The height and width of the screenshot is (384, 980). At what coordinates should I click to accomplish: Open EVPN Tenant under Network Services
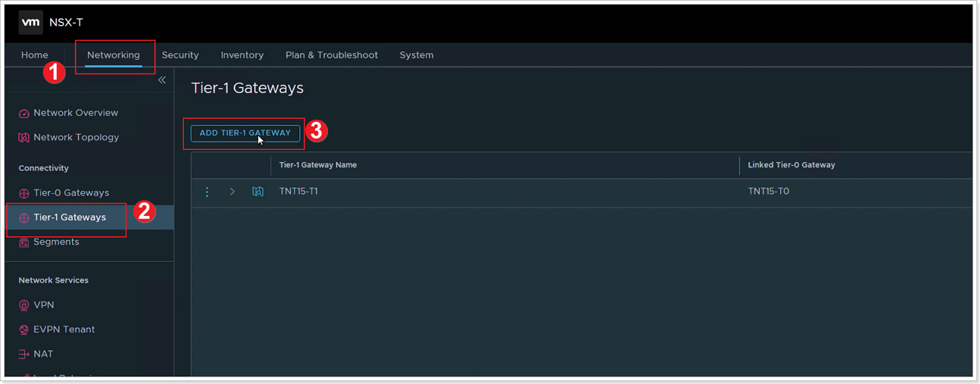tap(64, 329)
